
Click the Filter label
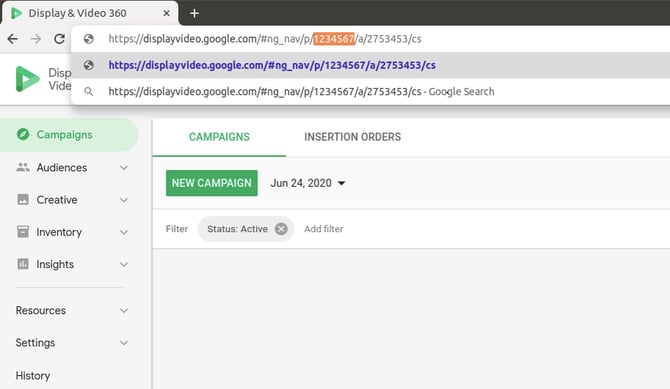176,229
